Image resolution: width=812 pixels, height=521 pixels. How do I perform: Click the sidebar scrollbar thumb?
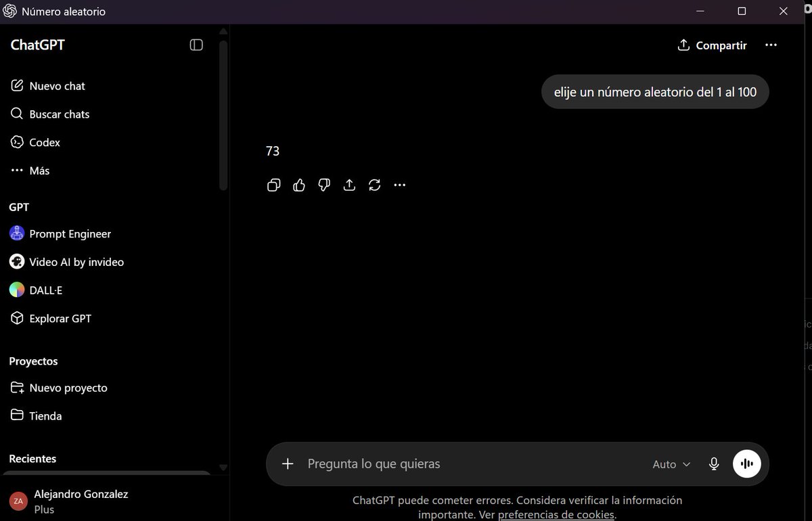coord(223,115)
